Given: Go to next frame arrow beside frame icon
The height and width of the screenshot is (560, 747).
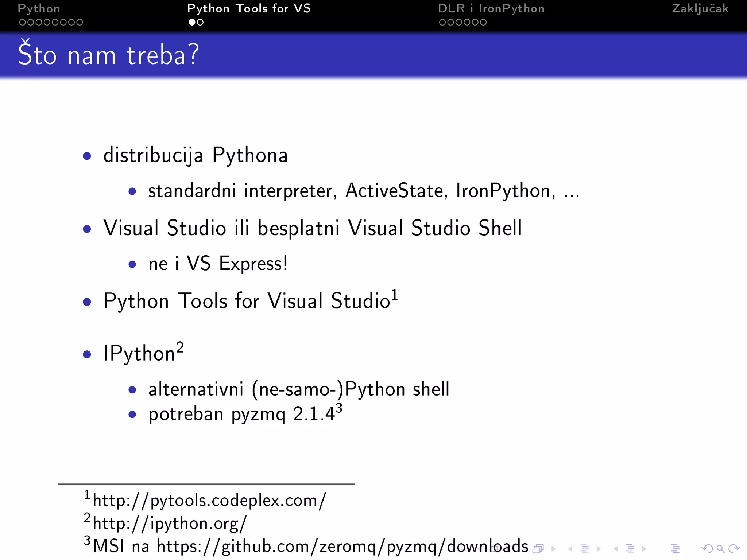Looking at the screenshot, I should pyautogui.click(x=553, y=548).
